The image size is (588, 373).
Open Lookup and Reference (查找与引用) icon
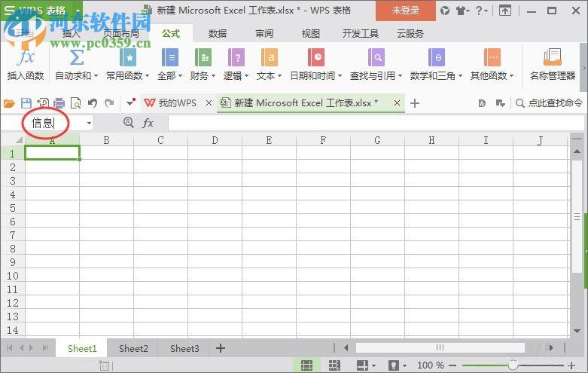[x=376, y=57]
